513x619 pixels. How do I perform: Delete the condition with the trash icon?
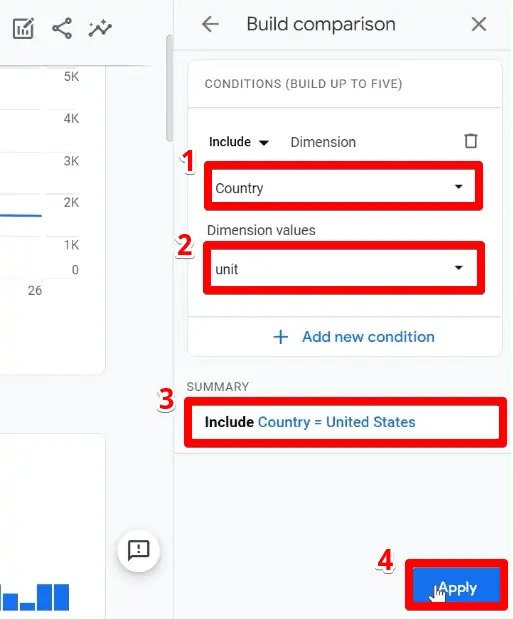pyautogui.click(x=470, y=141)
